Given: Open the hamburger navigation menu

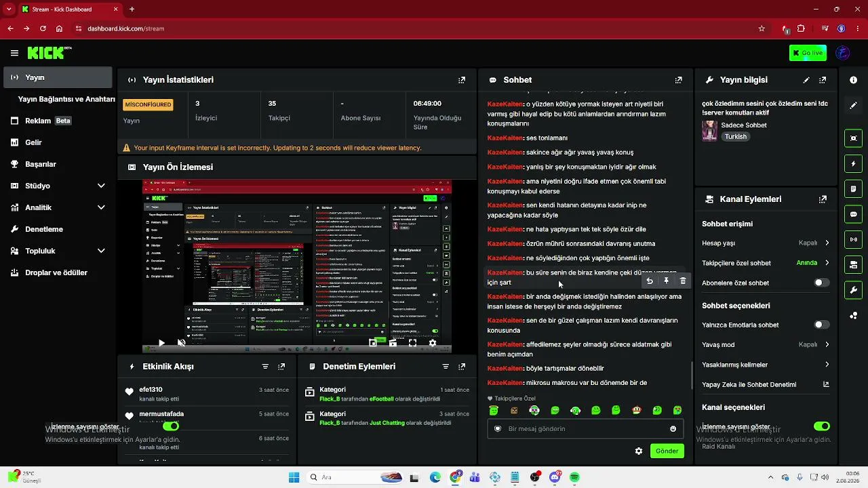Looking at the screenshot, I should (14, 53).
